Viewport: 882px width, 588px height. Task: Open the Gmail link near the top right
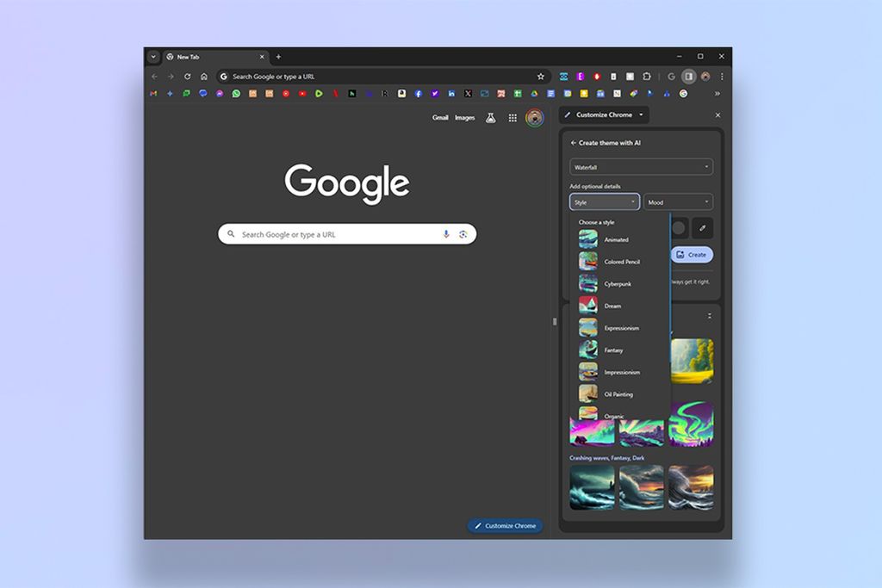click(439, 118)
